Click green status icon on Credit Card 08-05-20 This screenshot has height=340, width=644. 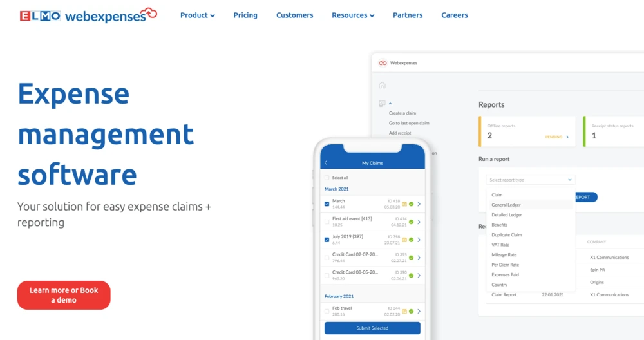click(411, 276)
